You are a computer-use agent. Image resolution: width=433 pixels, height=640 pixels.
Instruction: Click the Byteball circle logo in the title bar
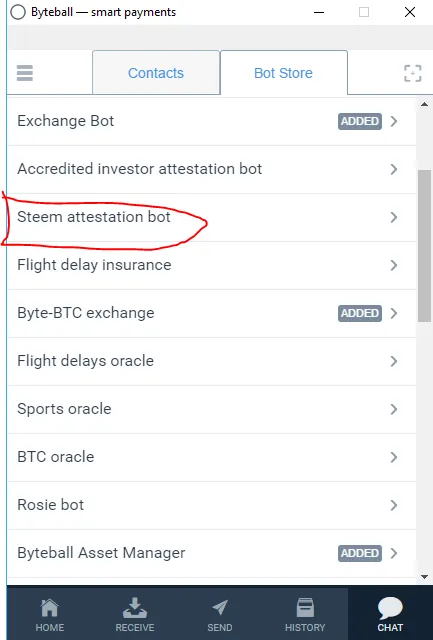(x=18, y=12)
